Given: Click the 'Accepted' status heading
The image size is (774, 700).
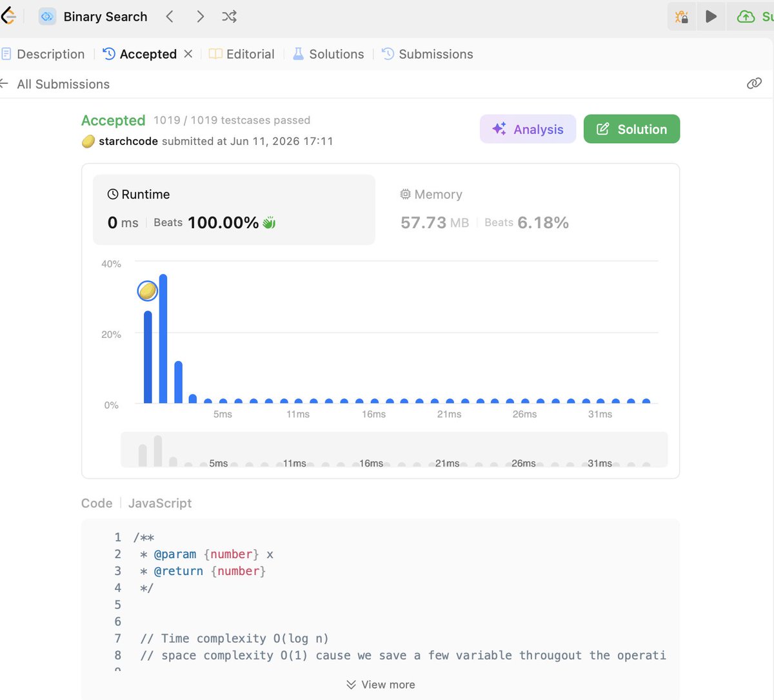Looking at the screenshot, I should (x=114, y=121).
